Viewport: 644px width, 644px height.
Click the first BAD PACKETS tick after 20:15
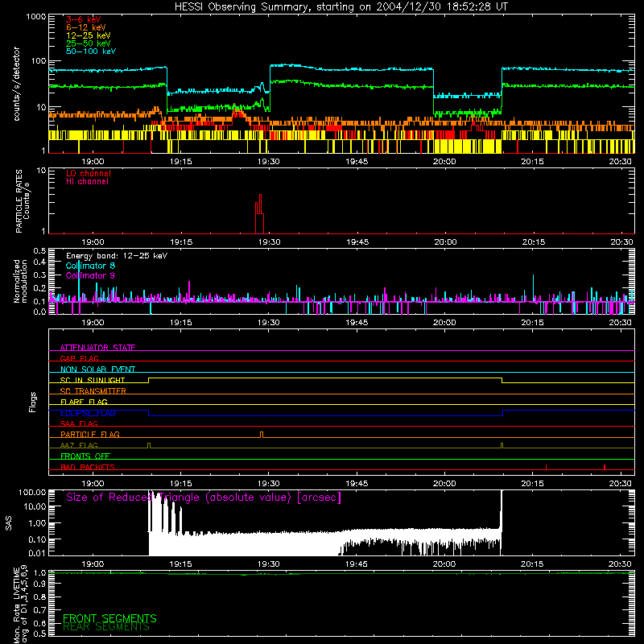pyautogui.click(x=547, y=467)
